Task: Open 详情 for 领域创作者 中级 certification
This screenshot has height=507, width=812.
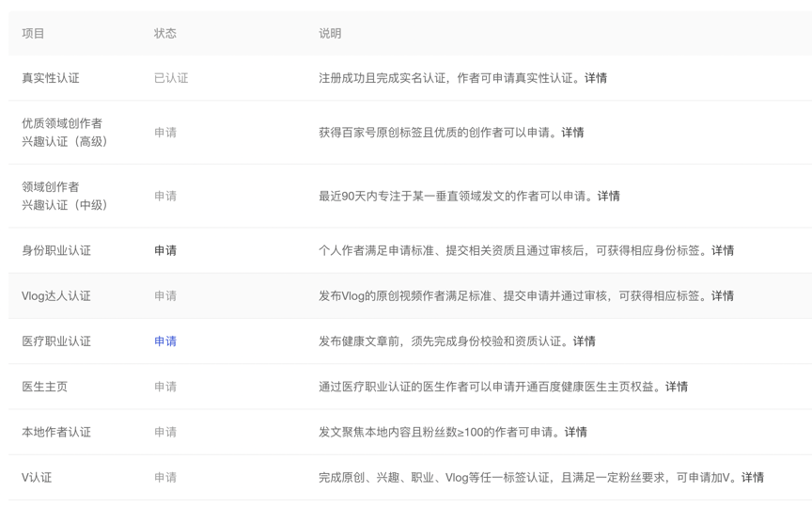Action: 608,196
